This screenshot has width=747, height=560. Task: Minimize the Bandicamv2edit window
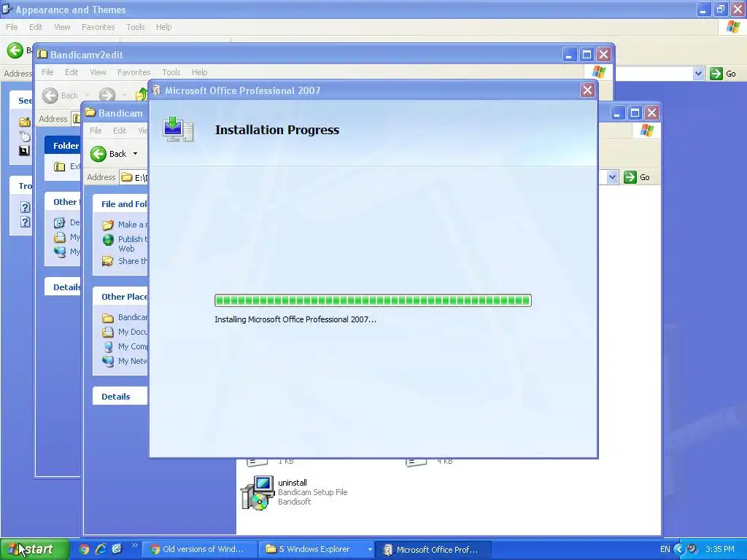(569, 55)
